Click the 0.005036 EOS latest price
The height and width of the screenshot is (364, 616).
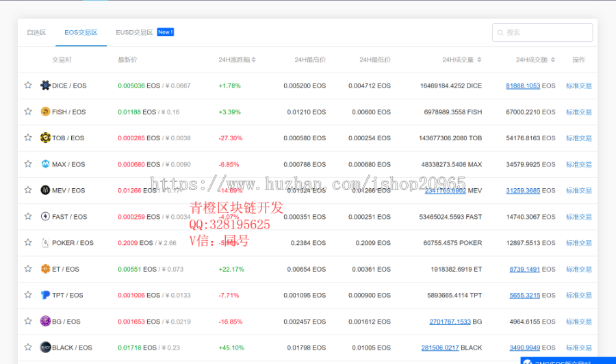139,86
